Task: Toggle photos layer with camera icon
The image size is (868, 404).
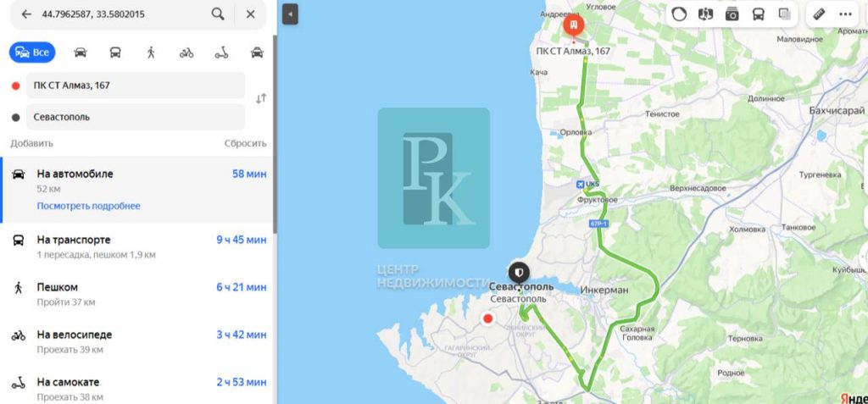Action: [732, 14]
